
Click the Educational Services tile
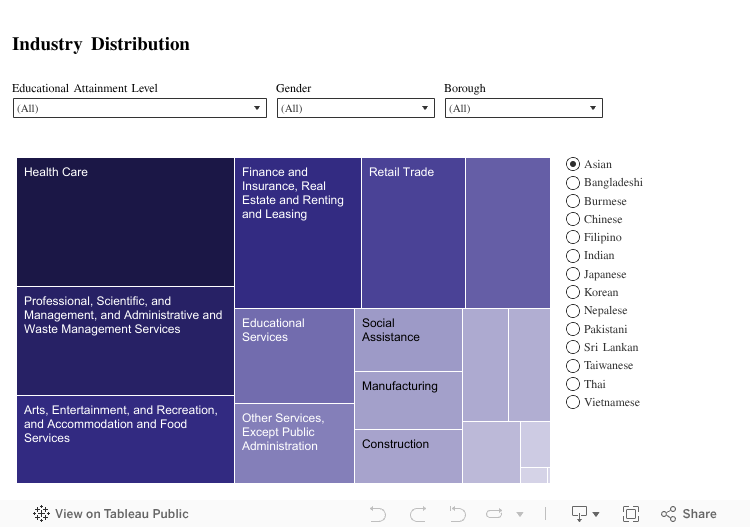point(294,356)
